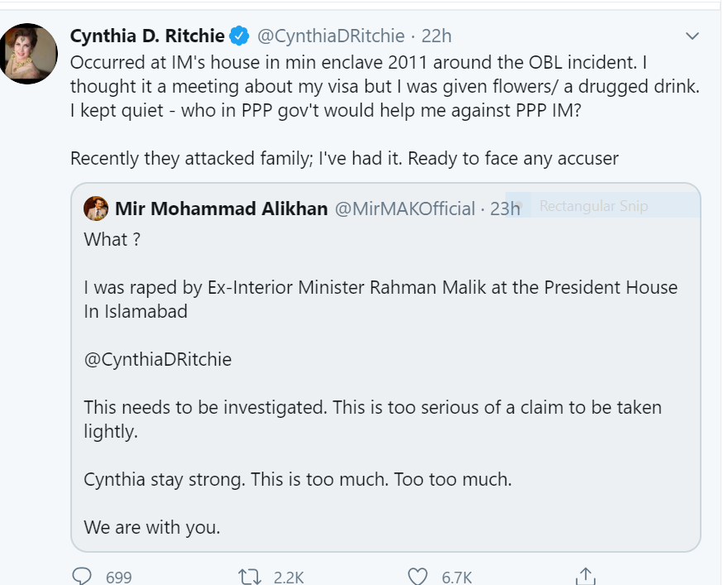
Task: Open the 22h tweet timestamp
Action: [437, 36]
